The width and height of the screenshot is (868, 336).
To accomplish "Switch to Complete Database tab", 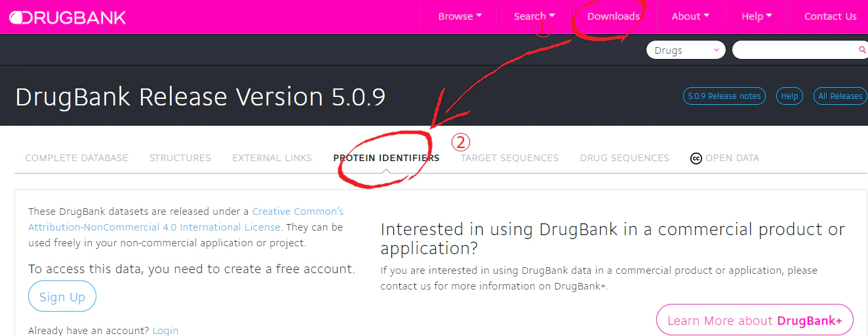I will [x=77, y=158].
